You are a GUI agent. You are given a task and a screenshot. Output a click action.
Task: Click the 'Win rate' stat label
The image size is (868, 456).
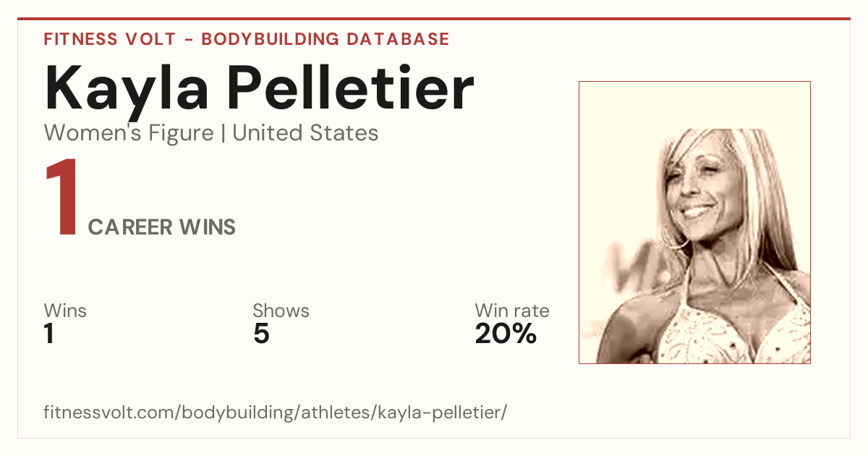click(x=512, y=311)
